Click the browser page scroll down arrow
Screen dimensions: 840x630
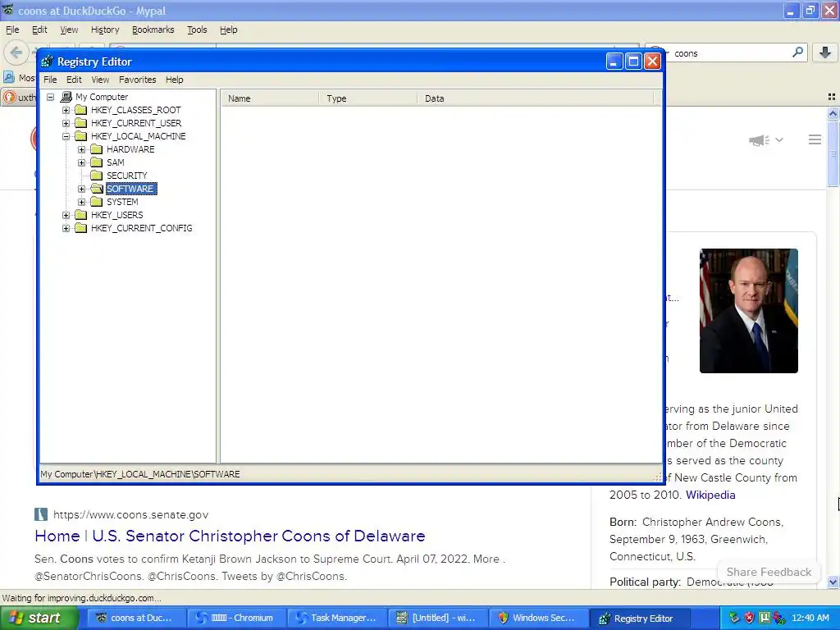833,582
